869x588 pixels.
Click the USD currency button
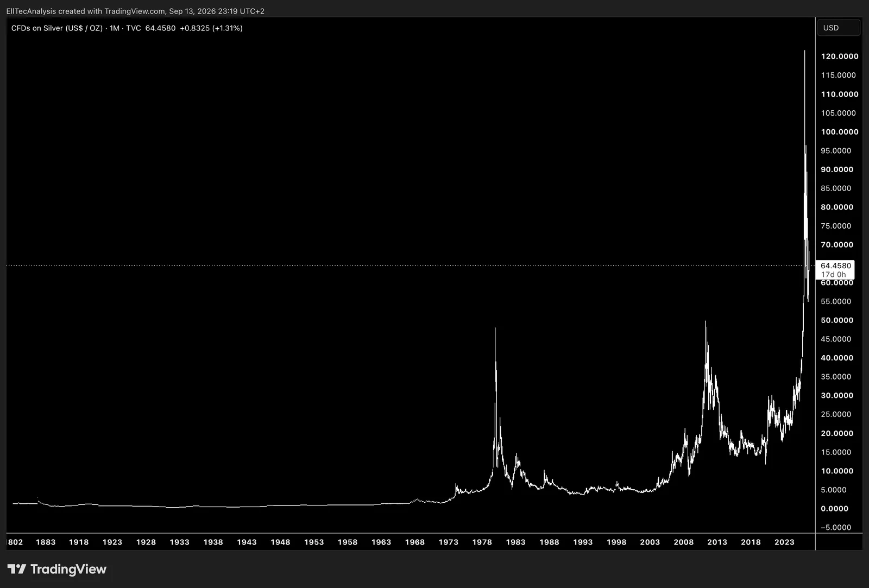pos(839,28)
